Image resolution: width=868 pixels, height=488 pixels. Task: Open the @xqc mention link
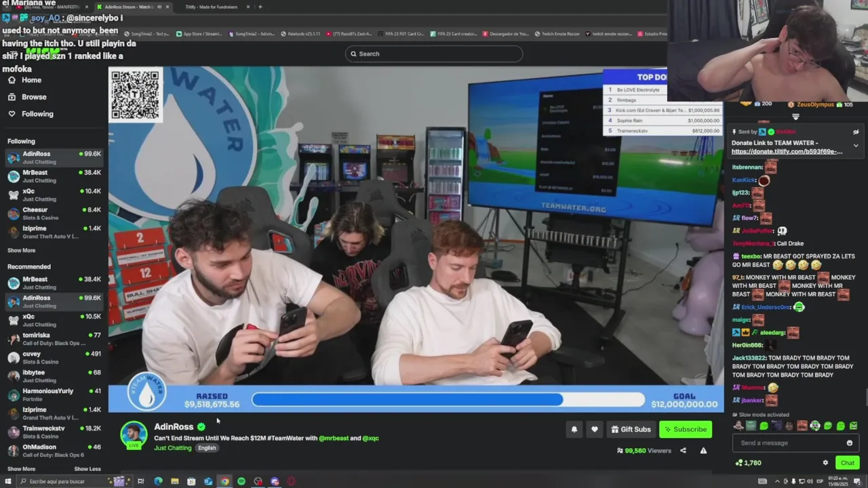point(370,438)
